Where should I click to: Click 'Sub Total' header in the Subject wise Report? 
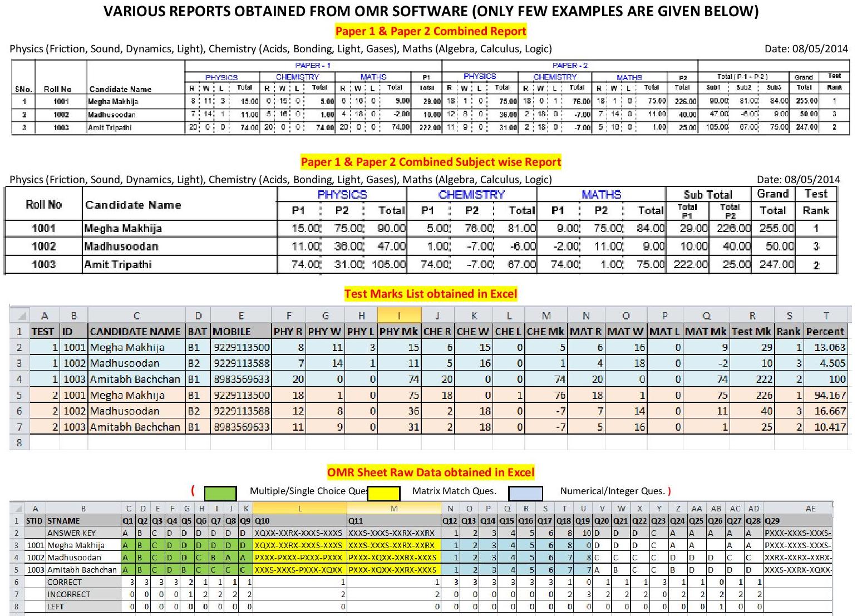708,195
